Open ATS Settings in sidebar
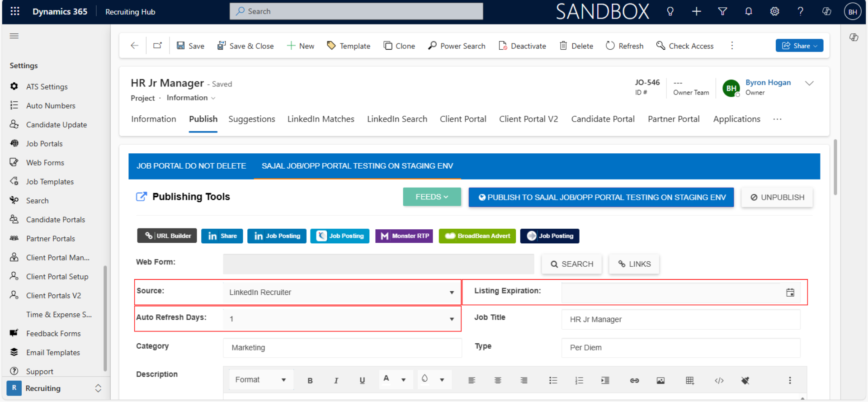868x402 pixels. click(47, 86)
